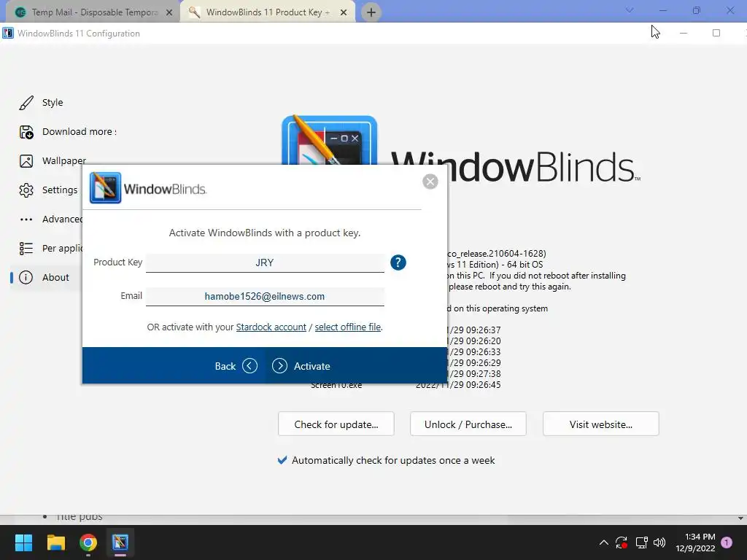Click the Activate button label
Screen dimensions: 747x560
point(312,366)
